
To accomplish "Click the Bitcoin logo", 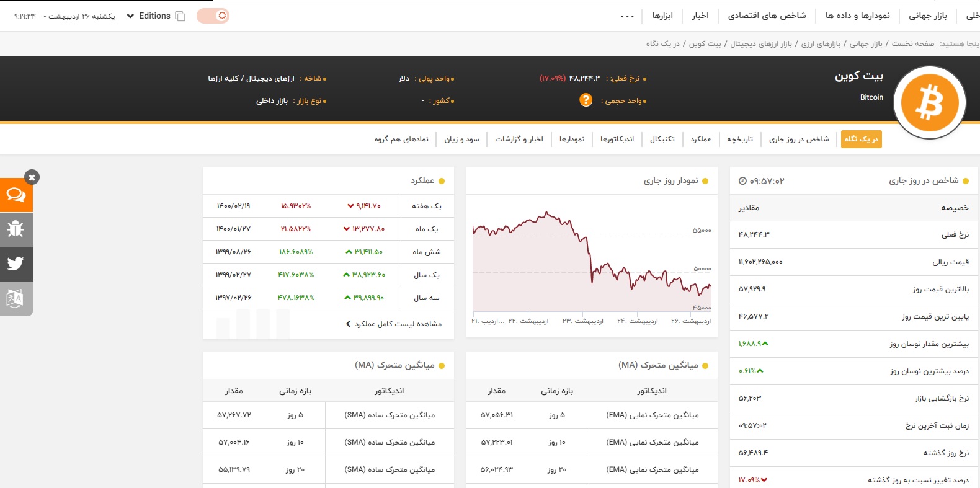I will point(929,102).
